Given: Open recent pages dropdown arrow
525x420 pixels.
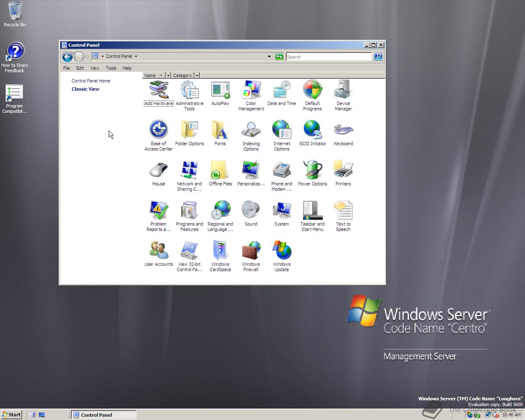Looking at the screenshot, I should pyautogui.click(x=87, y=57).
